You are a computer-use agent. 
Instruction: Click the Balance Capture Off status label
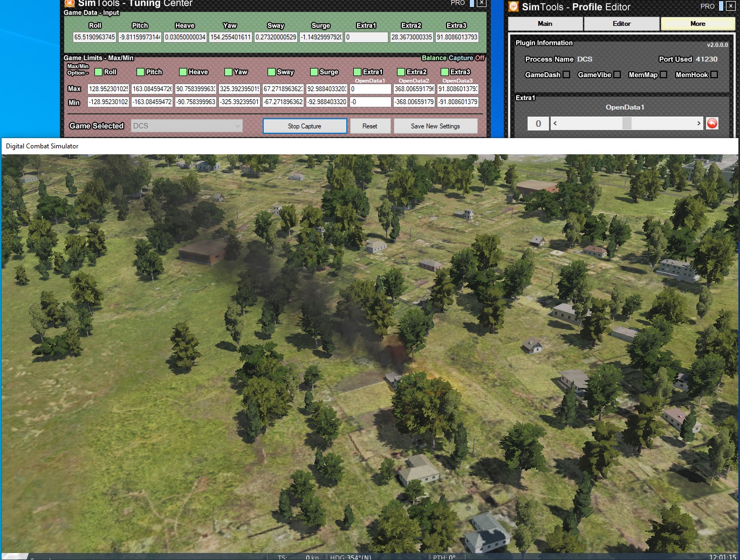(453, 58)
